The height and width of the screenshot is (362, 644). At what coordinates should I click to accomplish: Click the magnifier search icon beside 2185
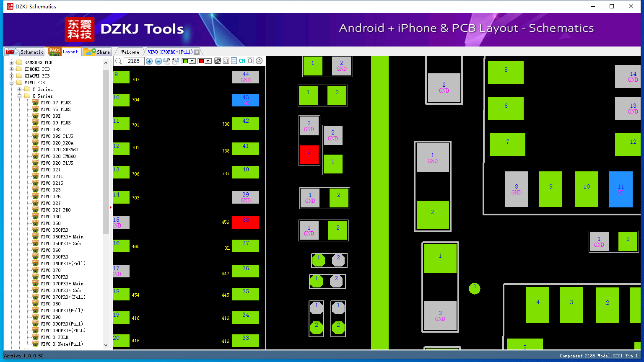(119, 61)
